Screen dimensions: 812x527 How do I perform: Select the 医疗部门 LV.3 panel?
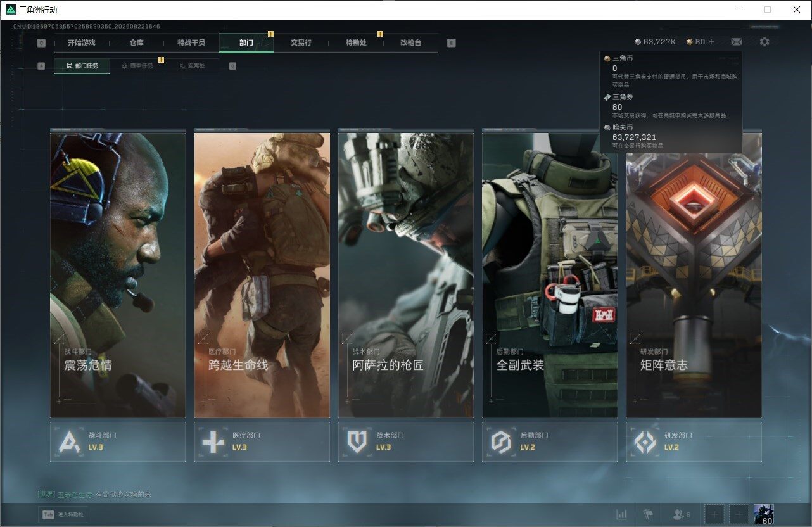(262, 441)
